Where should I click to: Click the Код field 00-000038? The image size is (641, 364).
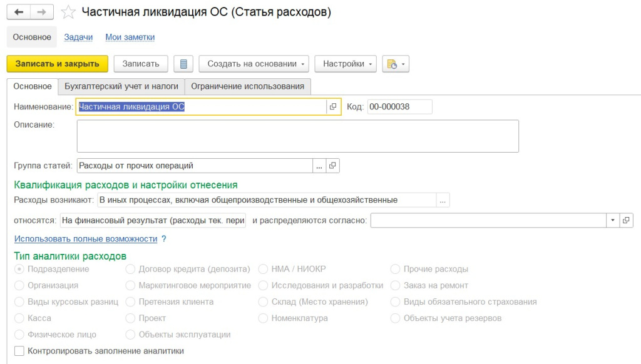[400, 106]
